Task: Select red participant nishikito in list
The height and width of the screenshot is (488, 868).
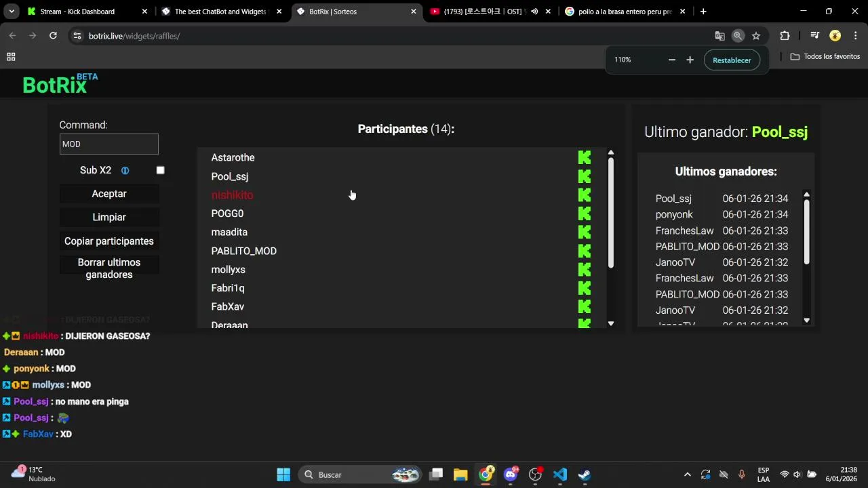Action: (x=232, y=195)
